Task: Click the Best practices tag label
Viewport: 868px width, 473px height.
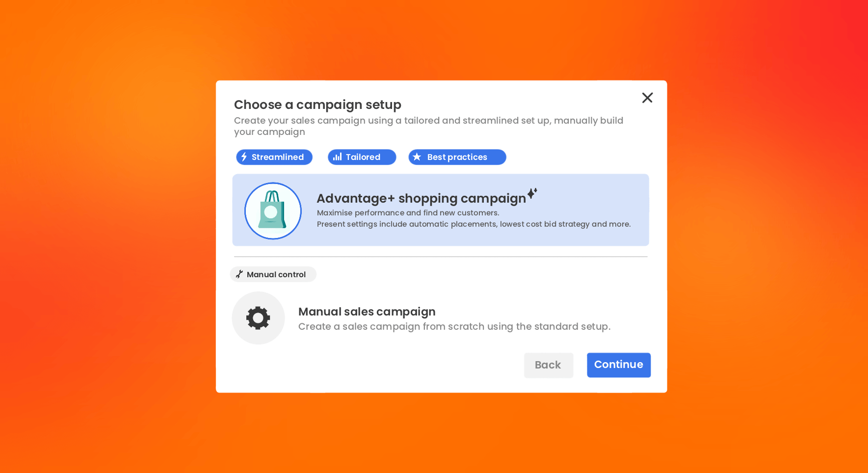Action: [457, 157]
